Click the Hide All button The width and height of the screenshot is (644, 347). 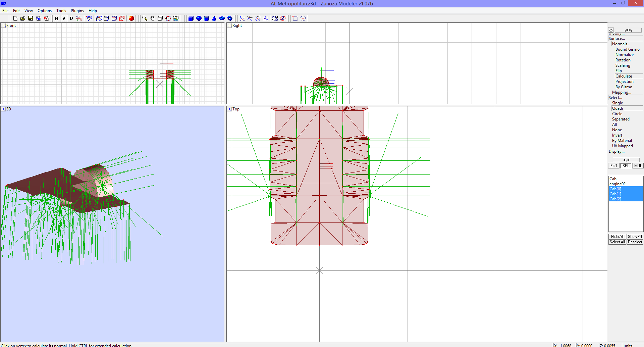coord(617,236)
